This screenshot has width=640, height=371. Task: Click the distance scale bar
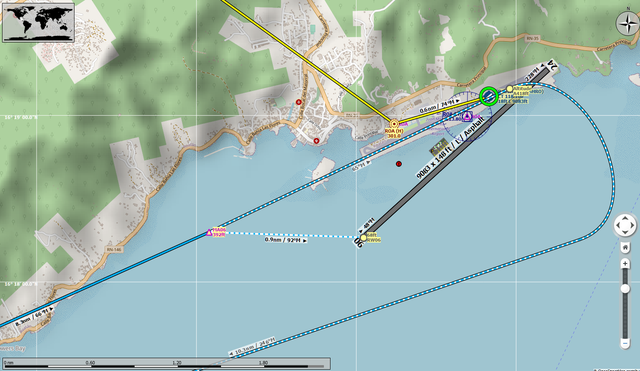click(x=166, y=364)
